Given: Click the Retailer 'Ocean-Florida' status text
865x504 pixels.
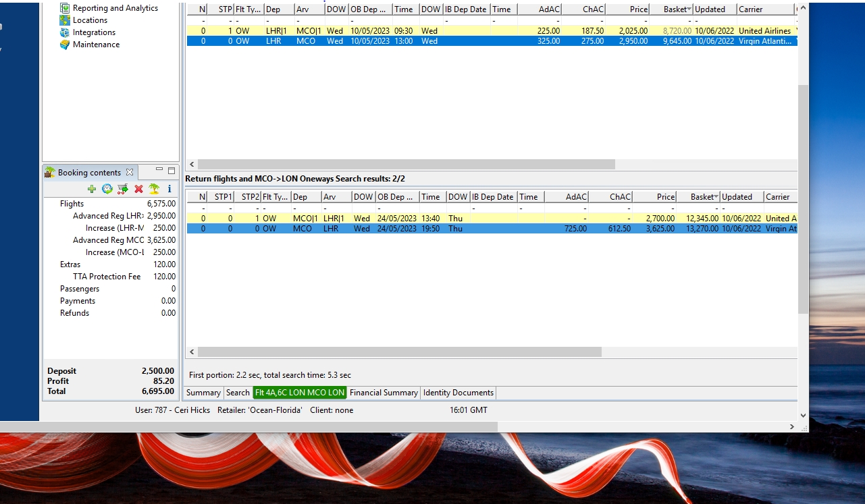Looking at the screenshot, I should (x=260, y=410).
